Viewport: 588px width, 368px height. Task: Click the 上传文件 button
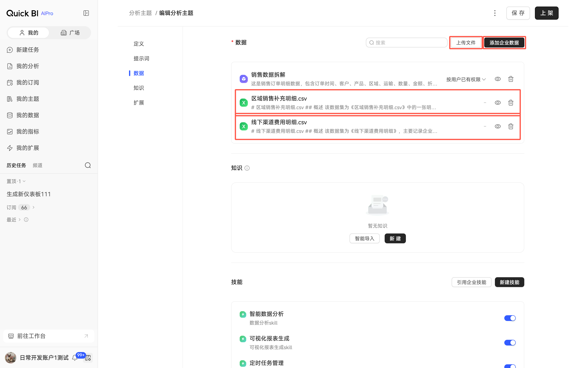466,43
